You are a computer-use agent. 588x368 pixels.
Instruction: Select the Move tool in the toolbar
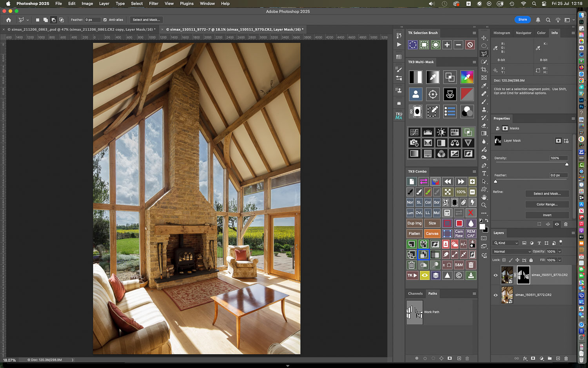[484, 38]
